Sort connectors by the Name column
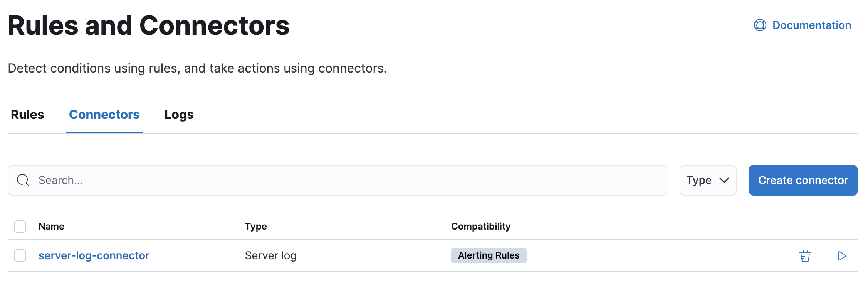 click(51, 226)
